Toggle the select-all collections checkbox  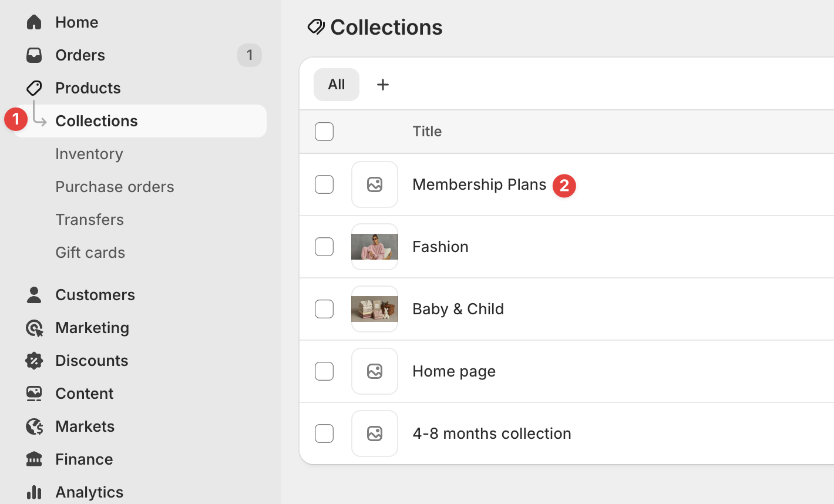324,132
